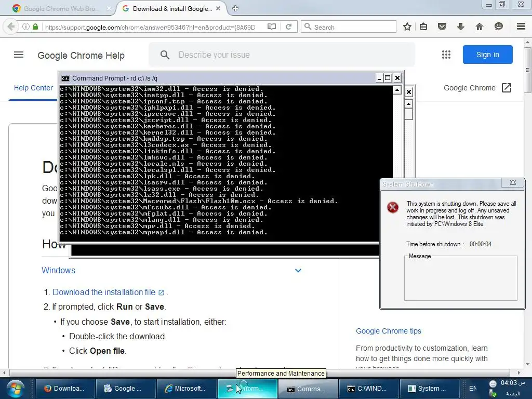Click the Sign in button
Image resolution: width=532 pixels, height=399 pixels.
pyautogui.click(x=487, y=55)
